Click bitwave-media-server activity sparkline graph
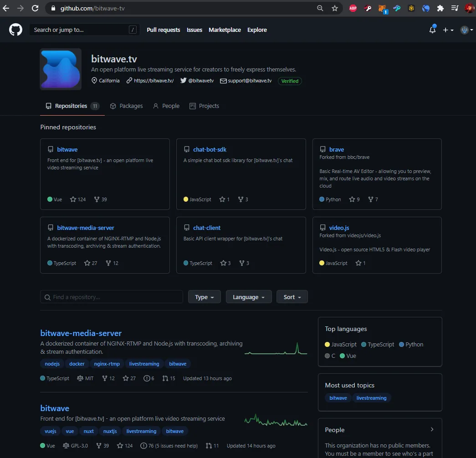The image size is (476, 458). pyautogui.click(x=276, y=348)
